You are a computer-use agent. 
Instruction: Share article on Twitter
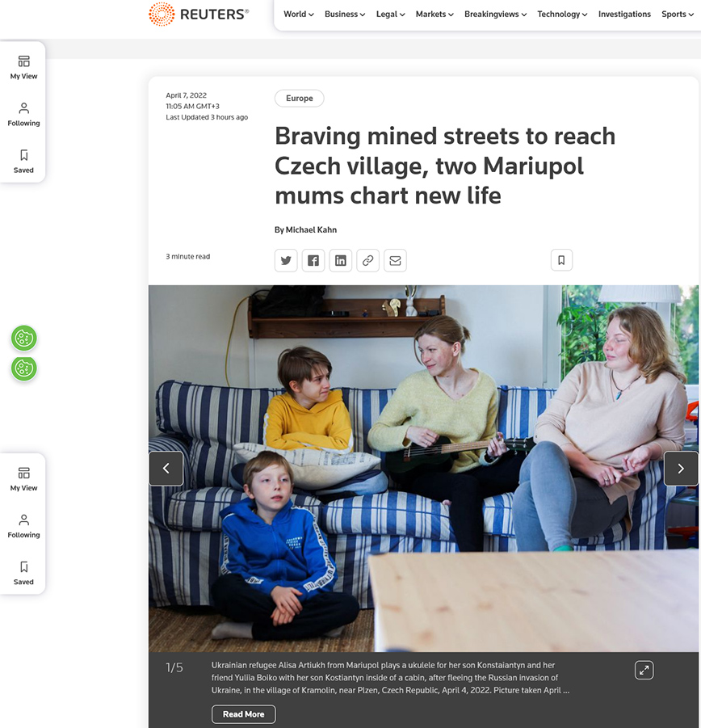click(286, 260)
